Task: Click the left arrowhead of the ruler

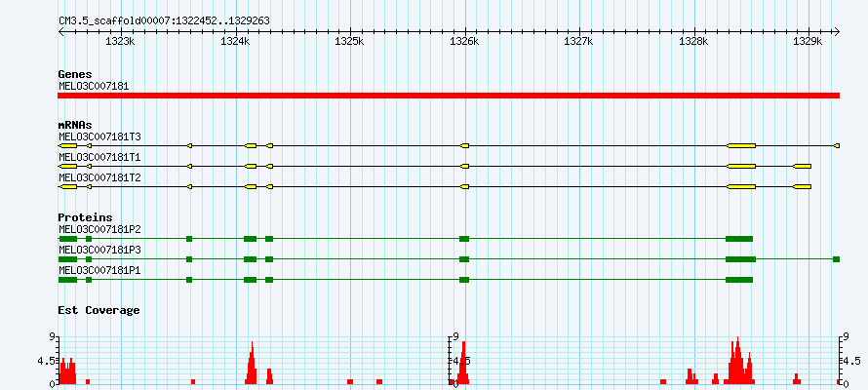Action: point(60,31)
